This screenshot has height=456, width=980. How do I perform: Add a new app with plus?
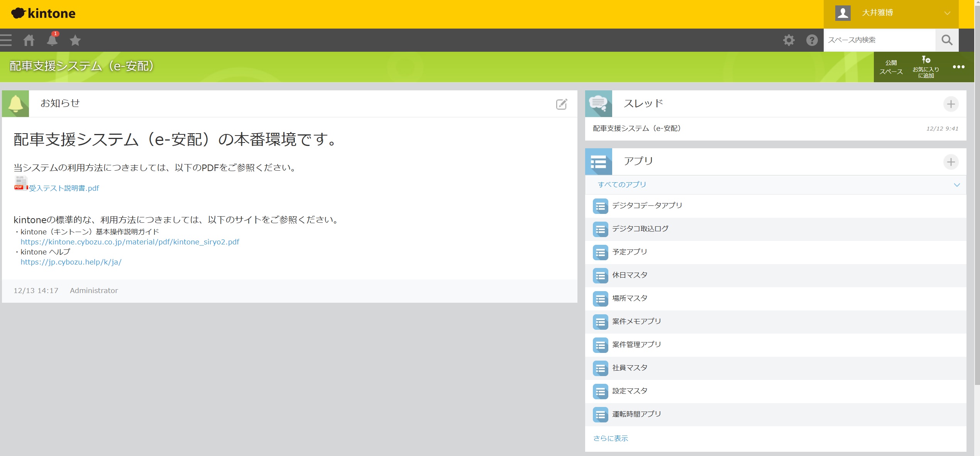point(951,162)
